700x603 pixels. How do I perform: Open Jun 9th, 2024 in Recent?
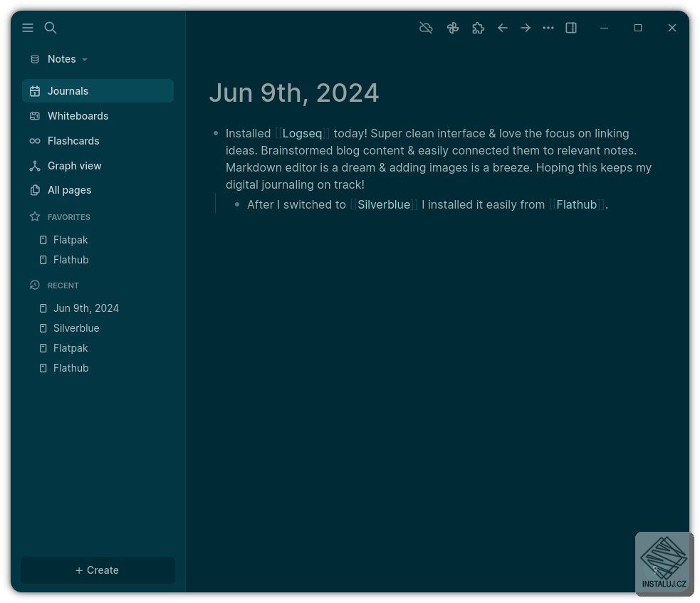(x=86, y=308)
